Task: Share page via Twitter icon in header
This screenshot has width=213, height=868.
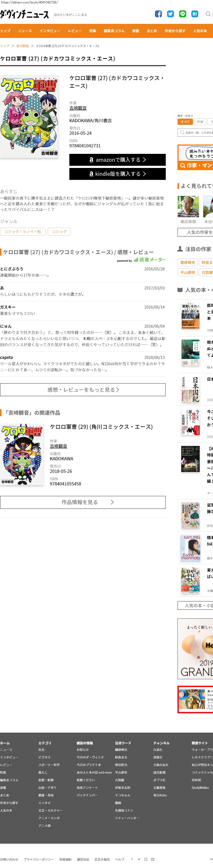Action: point(170,14)
